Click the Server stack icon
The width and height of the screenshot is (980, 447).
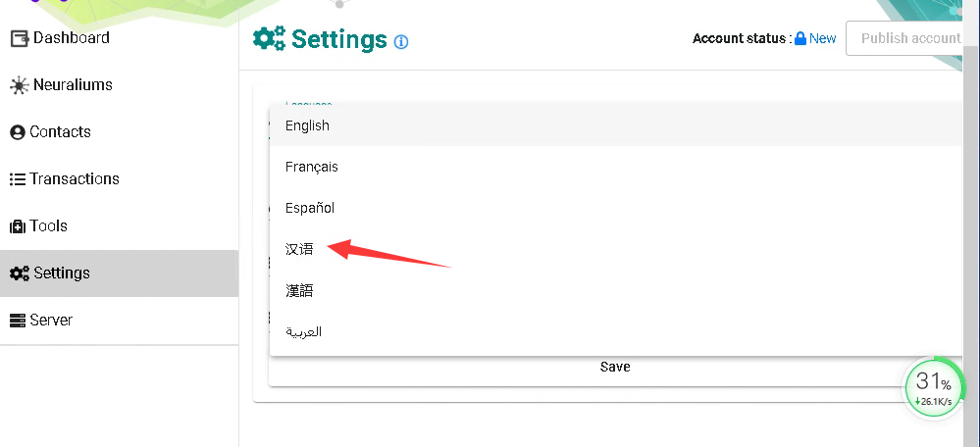(x=18, y=321)
